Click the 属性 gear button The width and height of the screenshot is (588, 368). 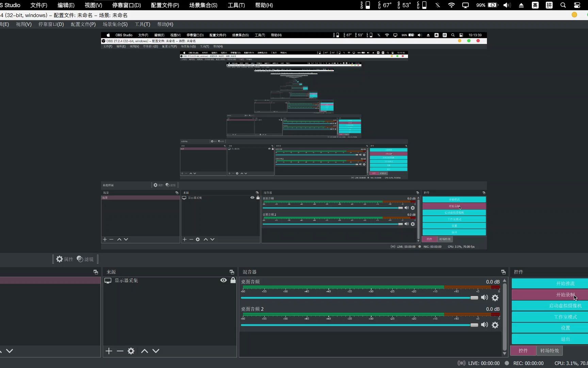pos(65,259)
